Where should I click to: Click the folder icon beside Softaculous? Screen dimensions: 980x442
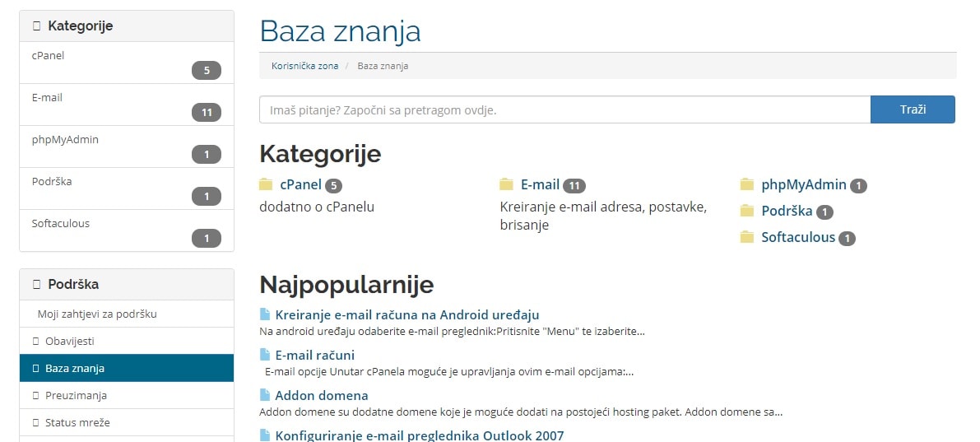pyautogui.click(x=747, y=238)
